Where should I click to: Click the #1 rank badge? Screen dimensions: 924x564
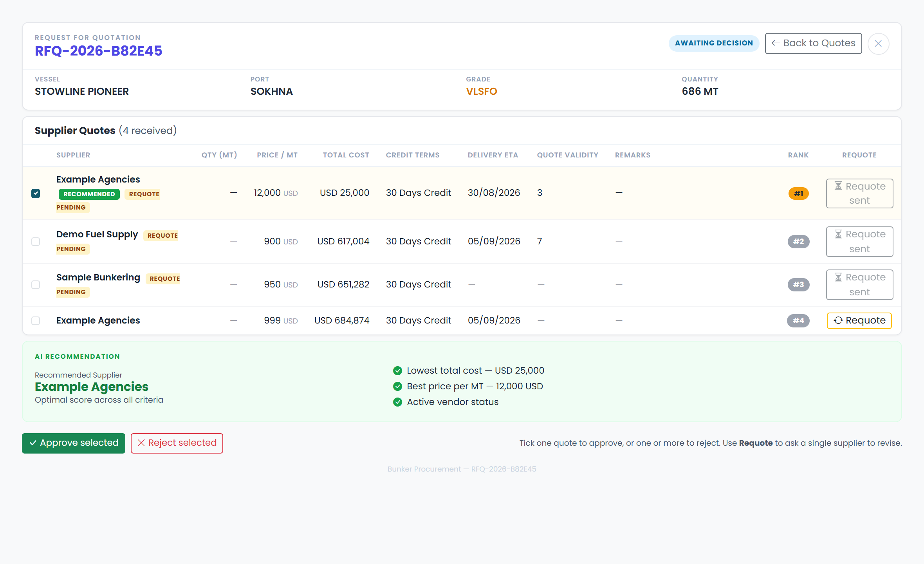coord(798,193)
